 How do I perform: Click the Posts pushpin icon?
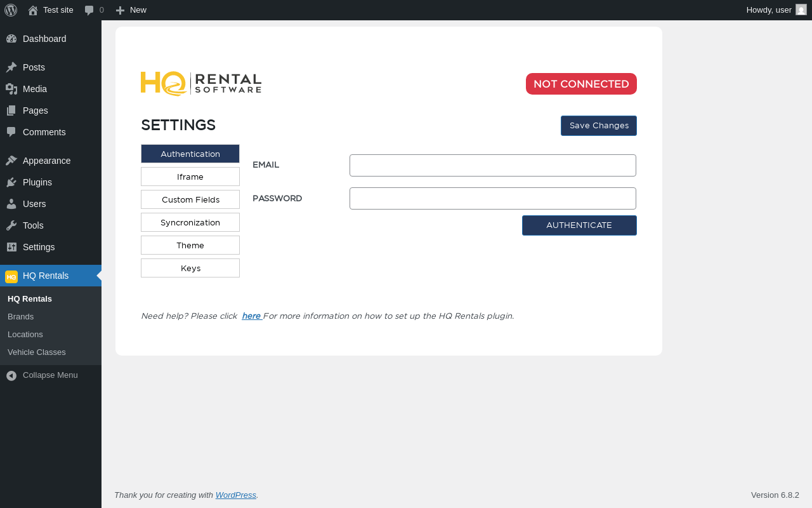click(x=11, y=67)
